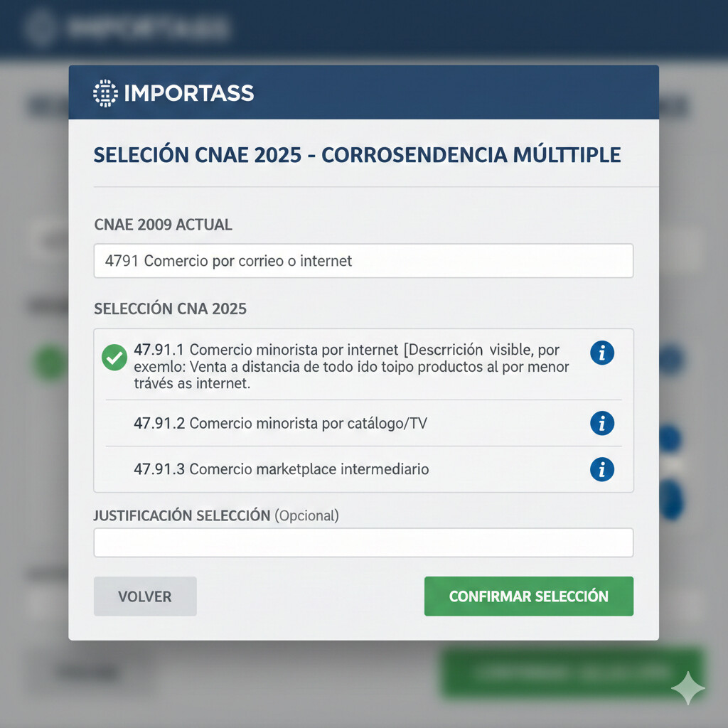Click inside the JUSTIFICACIÓN SELECCIÓN text field
The image size is (728, 728).
tap(363, 542)
